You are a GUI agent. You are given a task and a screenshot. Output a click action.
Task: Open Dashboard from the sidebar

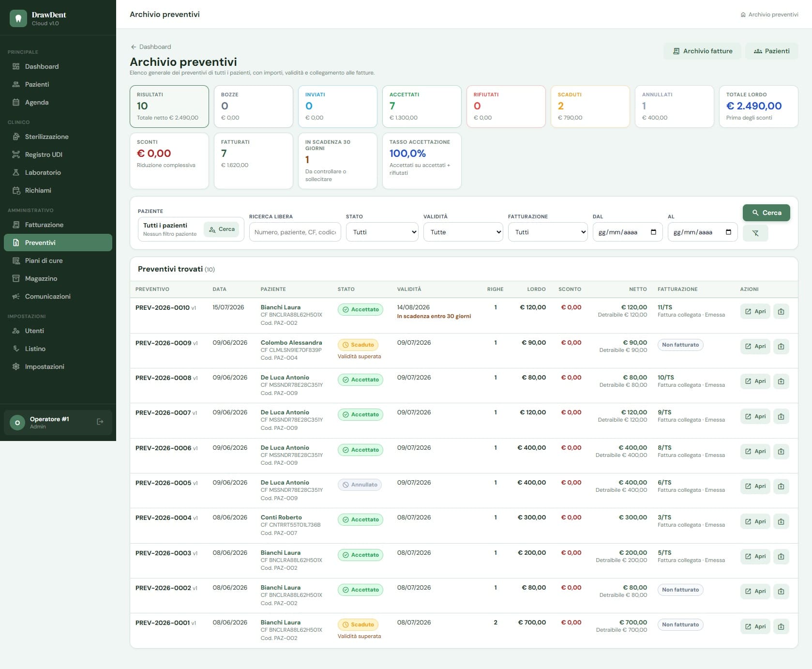(x=58, y=66)
